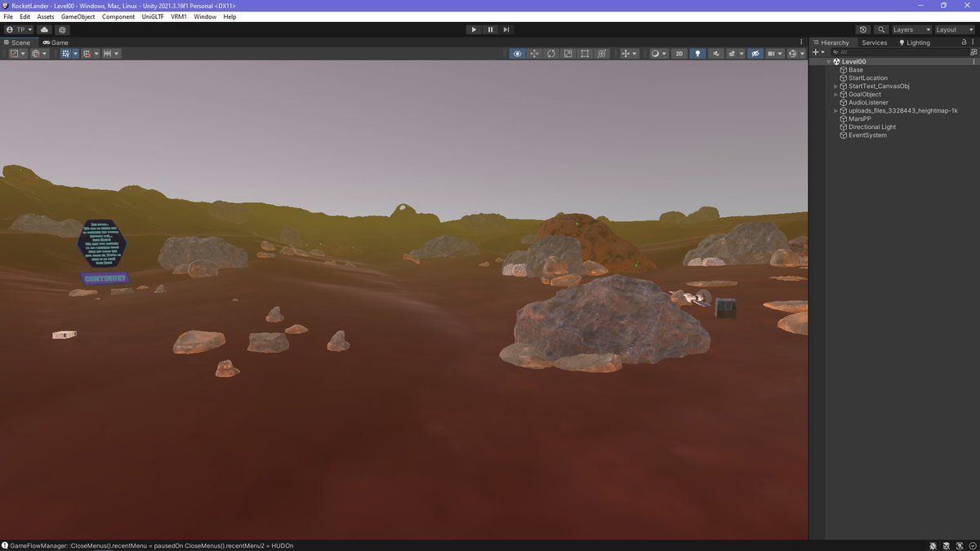
Task: Toggle the global/local handle rotation button
Action: [x=39, y=54]
